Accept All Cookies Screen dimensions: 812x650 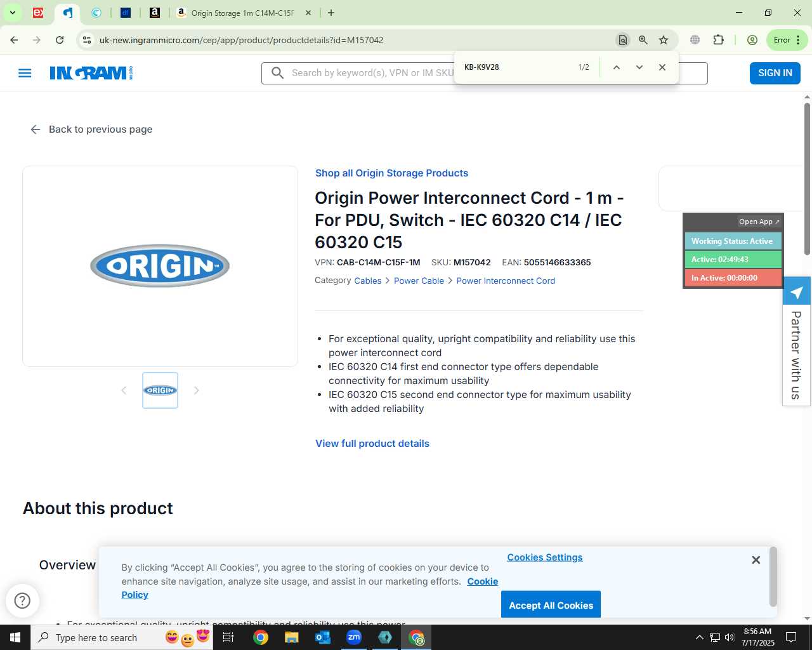551,605
